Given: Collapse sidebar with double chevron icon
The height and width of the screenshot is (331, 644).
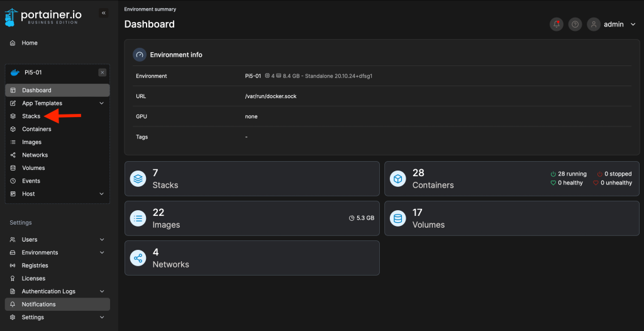Looking at the screenshot, I should [104, 13].
